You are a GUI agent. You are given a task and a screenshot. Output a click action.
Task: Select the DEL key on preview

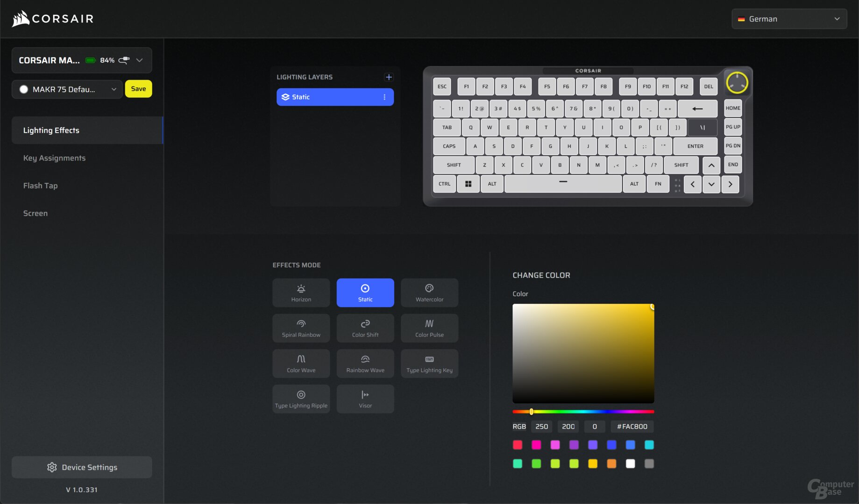709,86
